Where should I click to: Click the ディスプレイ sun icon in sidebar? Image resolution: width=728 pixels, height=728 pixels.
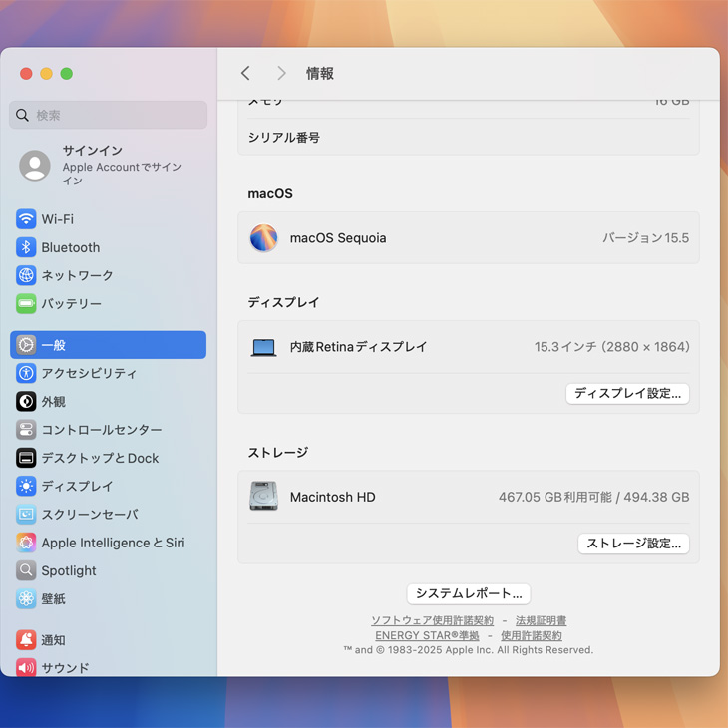26,486
